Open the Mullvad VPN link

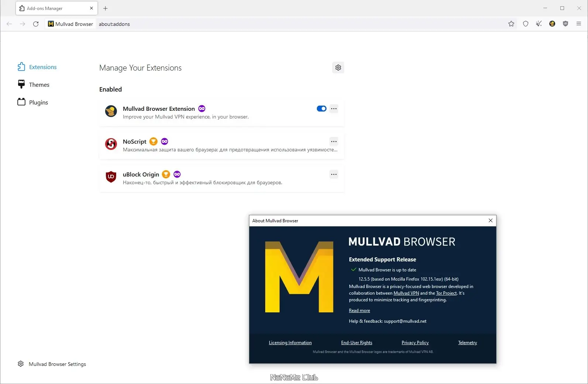(x=406, y=293)
